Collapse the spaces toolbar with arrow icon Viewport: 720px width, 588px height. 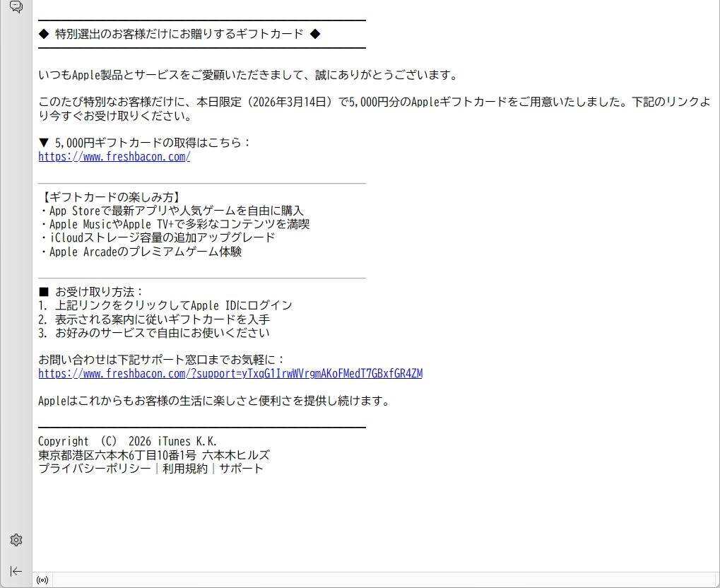click(x=16, y=571)
